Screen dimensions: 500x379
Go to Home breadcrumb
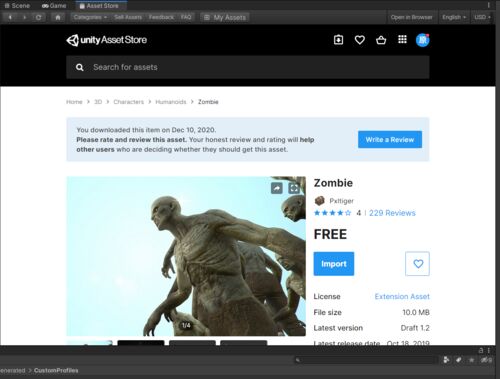click(x=74, y=102)
